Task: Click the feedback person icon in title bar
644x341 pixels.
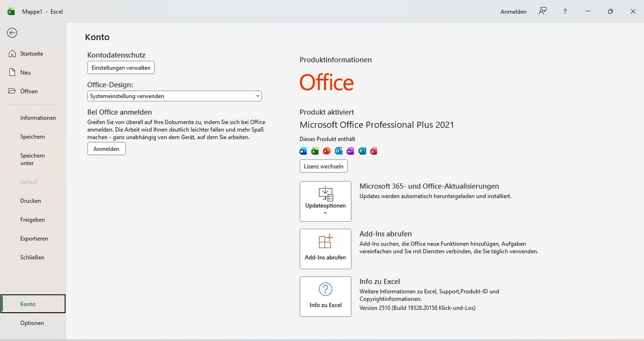Action: [x=542, y=11]
